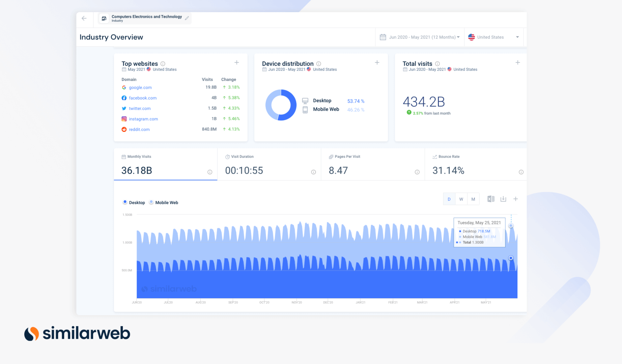Add Top websites widget with plus
The height and width of the screenshot is (364, 622).
pos(237,62)
